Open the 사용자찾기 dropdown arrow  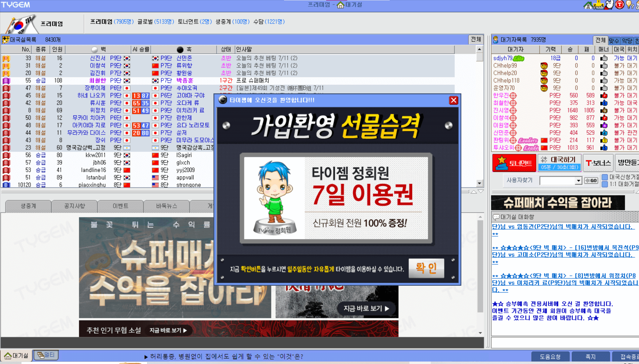[x=578, y=180]
